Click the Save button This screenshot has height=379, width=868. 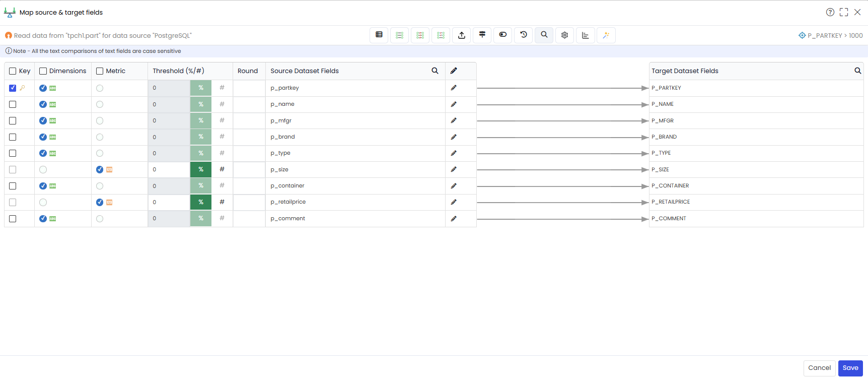[x=850, y=368]
